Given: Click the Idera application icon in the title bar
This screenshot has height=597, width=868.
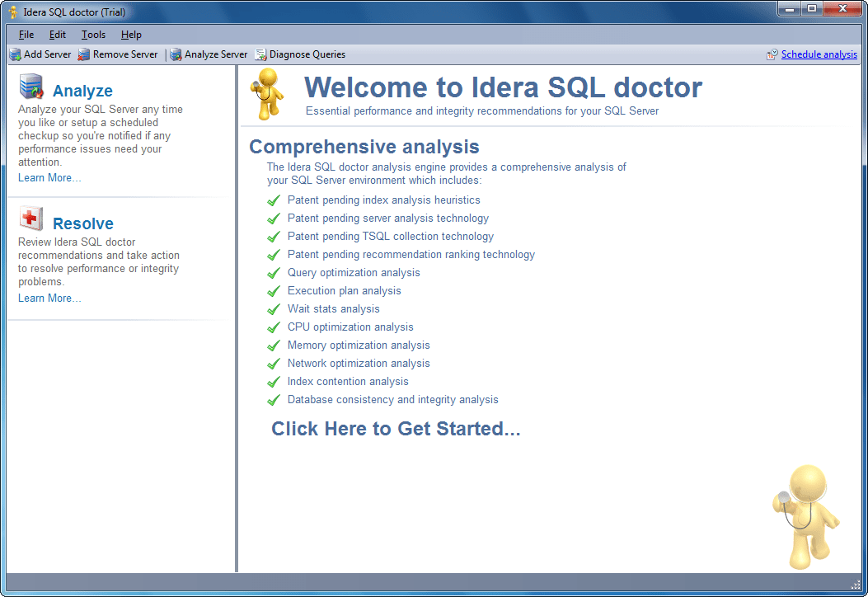Looking at the screenshot, I should [15, 12].
